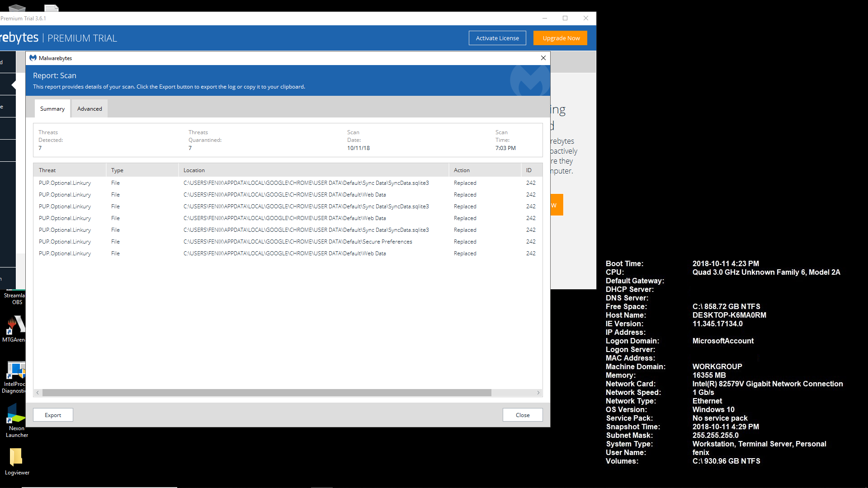Click the orange Upgrade Now button

[561, 38]
